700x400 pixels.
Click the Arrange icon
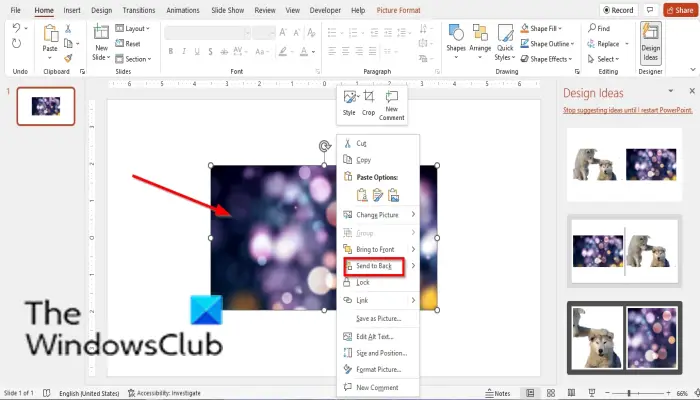click(480, 33)
